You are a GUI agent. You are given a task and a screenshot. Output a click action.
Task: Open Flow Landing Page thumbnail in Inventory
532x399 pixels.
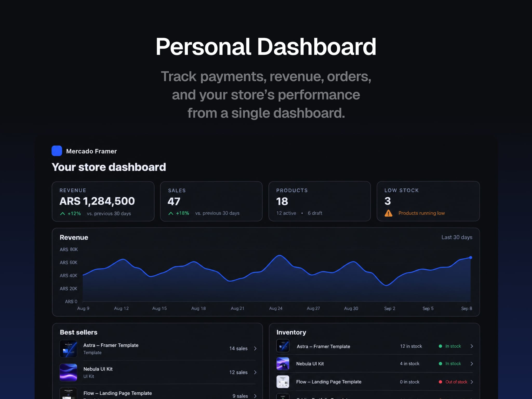[283, 382]
